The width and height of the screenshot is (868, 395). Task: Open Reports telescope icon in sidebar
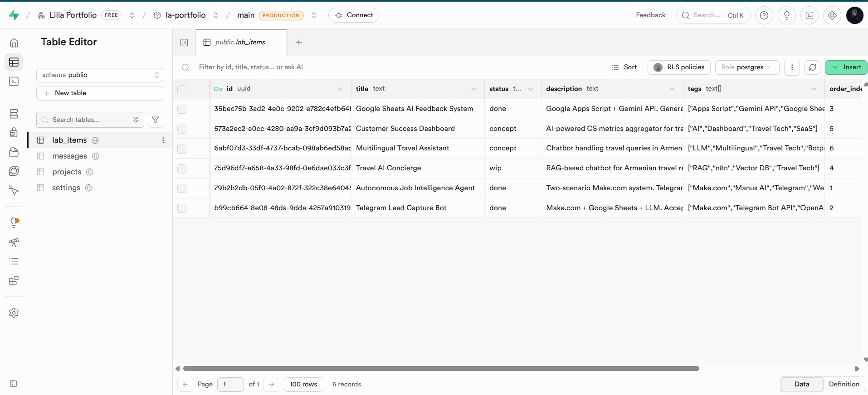click(x=14, y=242)
